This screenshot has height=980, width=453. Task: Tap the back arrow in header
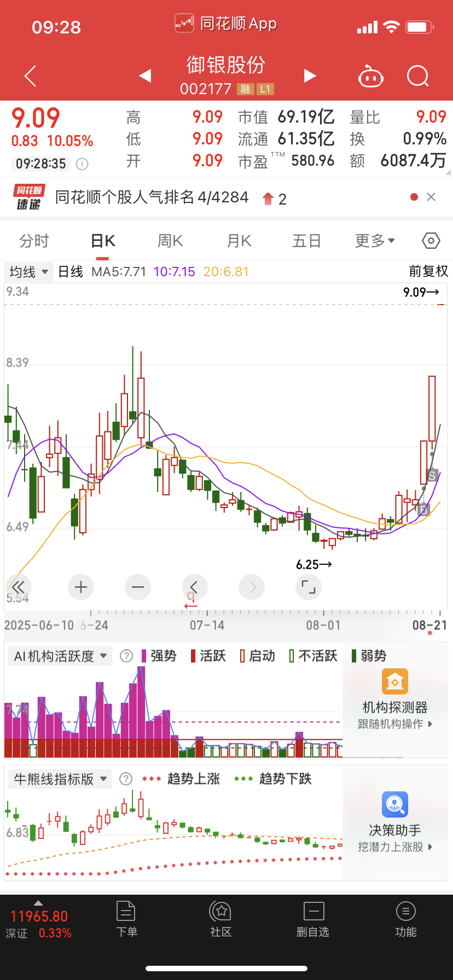(x=31, y=76)
